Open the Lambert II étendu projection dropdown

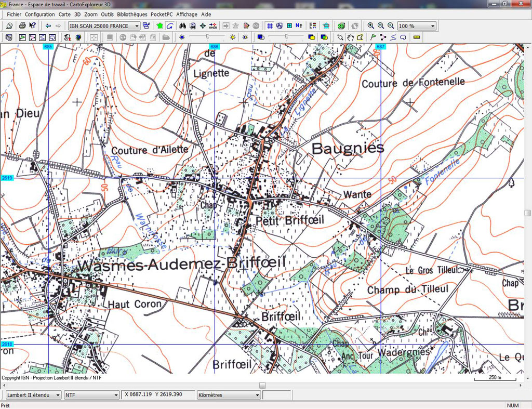(x=33, y=395)
